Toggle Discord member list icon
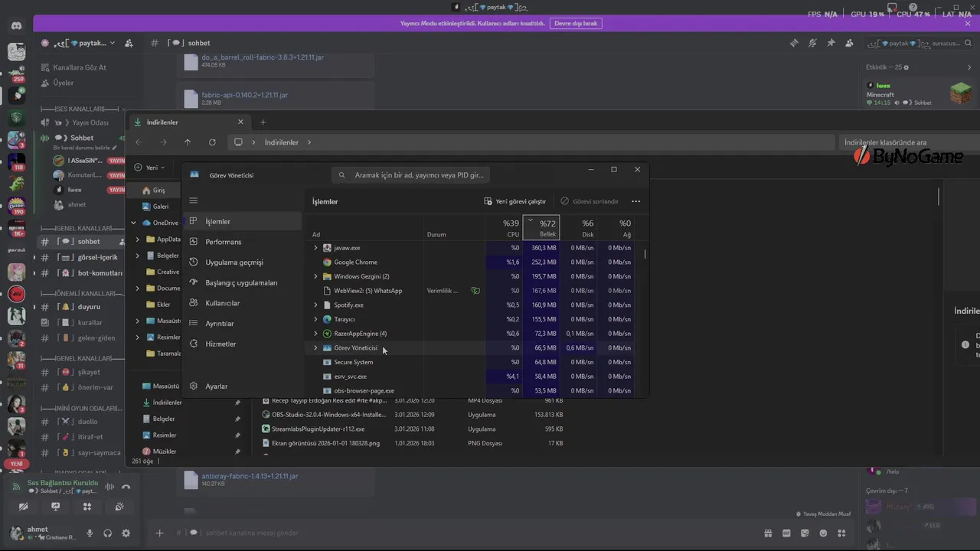This screenshot has width=980, height=551. click(x=849, y=43)
